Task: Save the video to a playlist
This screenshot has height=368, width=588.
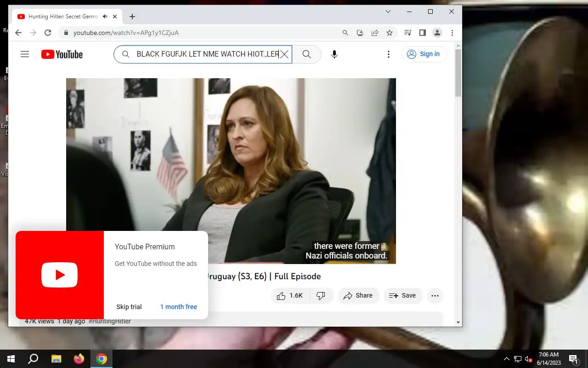Action: coord(402,296)
